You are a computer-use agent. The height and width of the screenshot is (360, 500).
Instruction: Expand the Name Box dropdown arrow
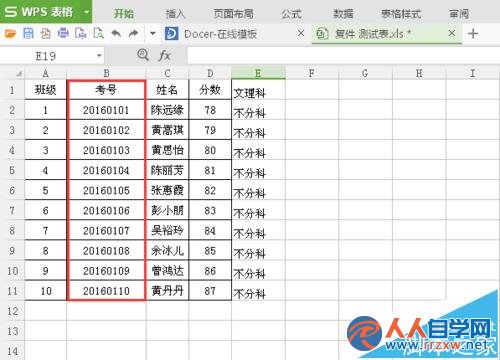pos(99,56)
